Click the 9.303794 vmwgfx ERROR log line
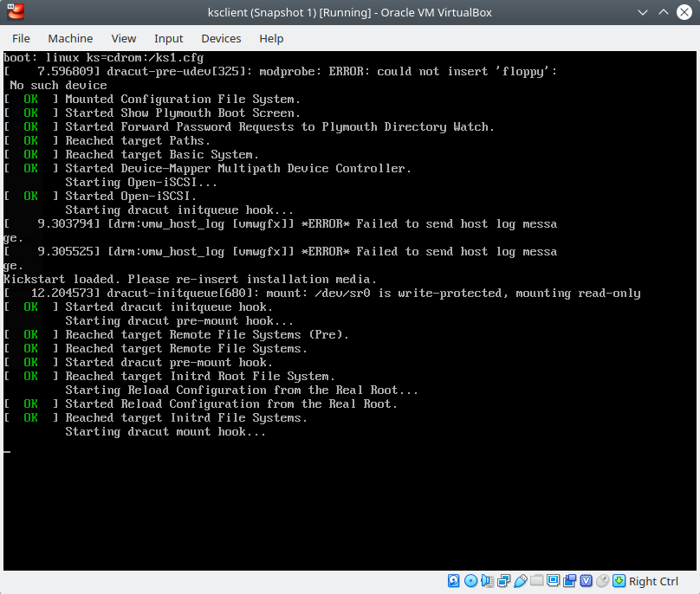The image size is (700, 594). pos(281,224)
